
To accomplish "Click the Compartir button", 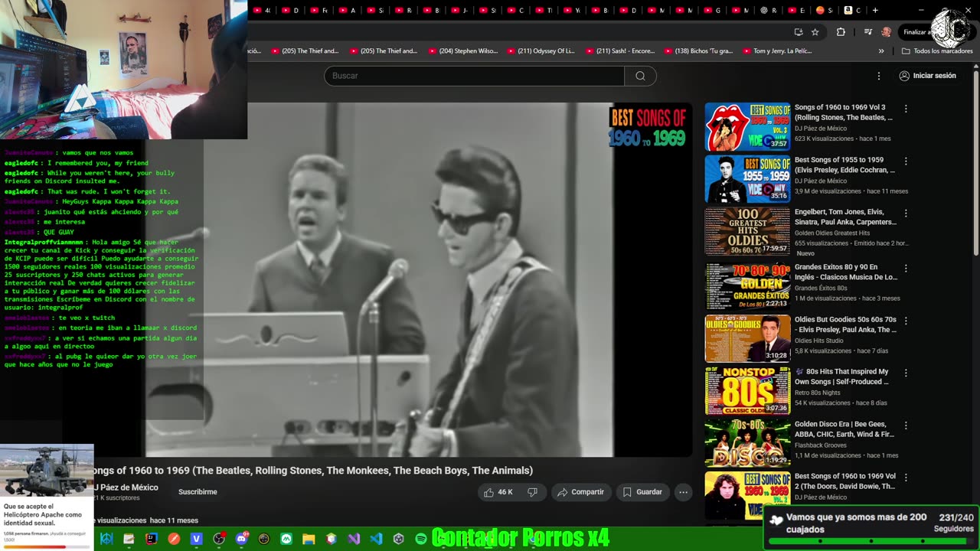I will click(x=580, y=492).
